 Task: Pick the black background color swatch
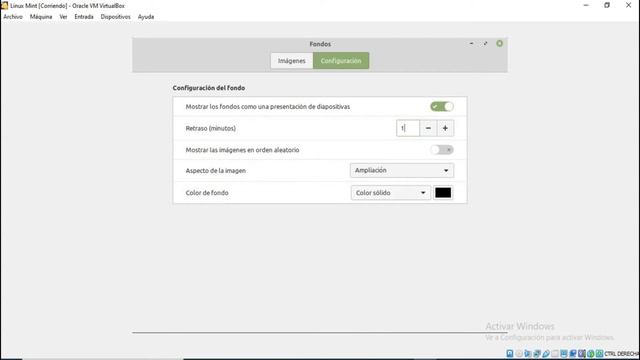(x=443, y=193)
